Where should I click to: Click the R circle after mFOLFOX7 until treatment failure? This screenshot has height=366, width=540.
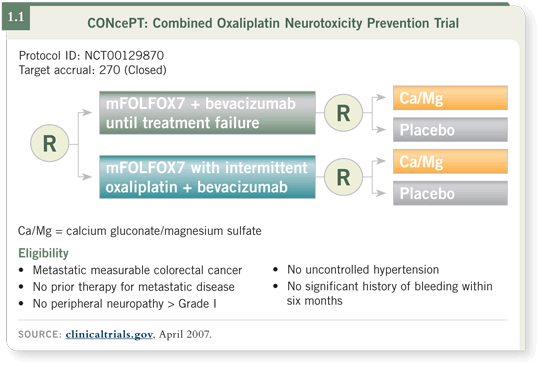[343, 113]
